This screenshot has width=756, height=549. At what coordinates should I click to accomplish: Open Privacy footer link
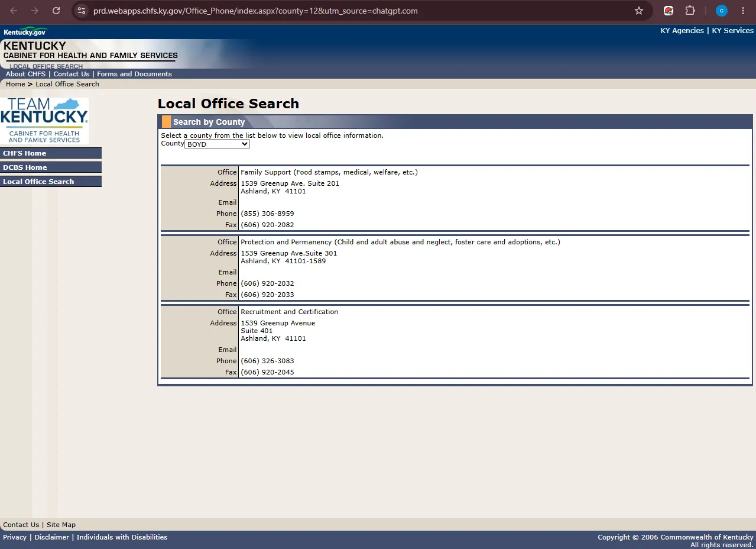click(x=15, y=537)
